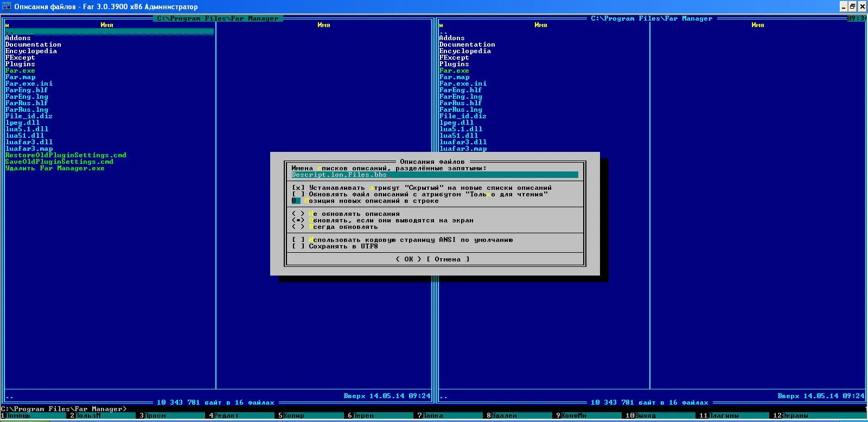868x422 pixels.
Task: Click the left panel path header "C:\Program Files\Far Manager"
Action: [218, 18]
